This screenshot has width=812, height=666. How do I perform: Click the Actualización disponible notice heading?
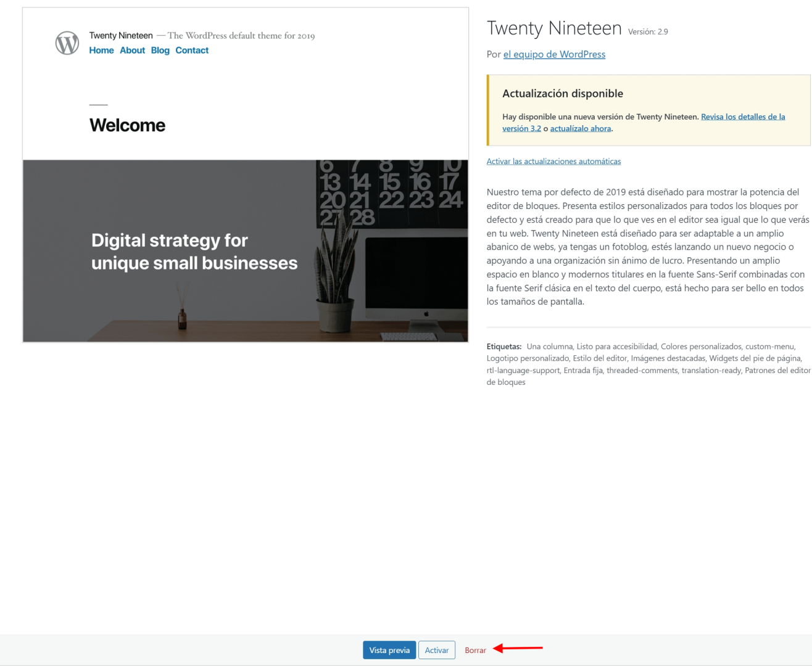[562, 94]
